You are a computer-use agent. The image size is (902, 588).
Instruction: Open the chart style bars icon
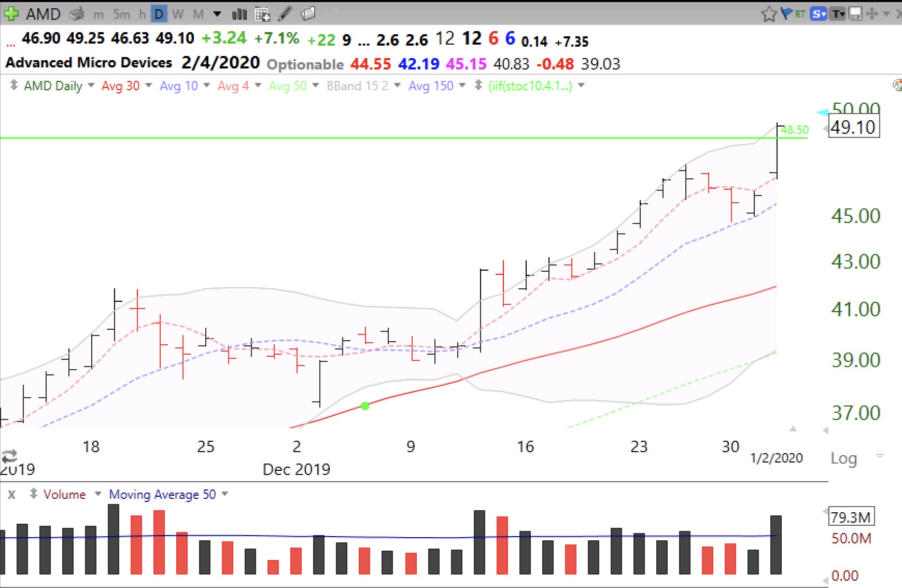tap(239, 14)
